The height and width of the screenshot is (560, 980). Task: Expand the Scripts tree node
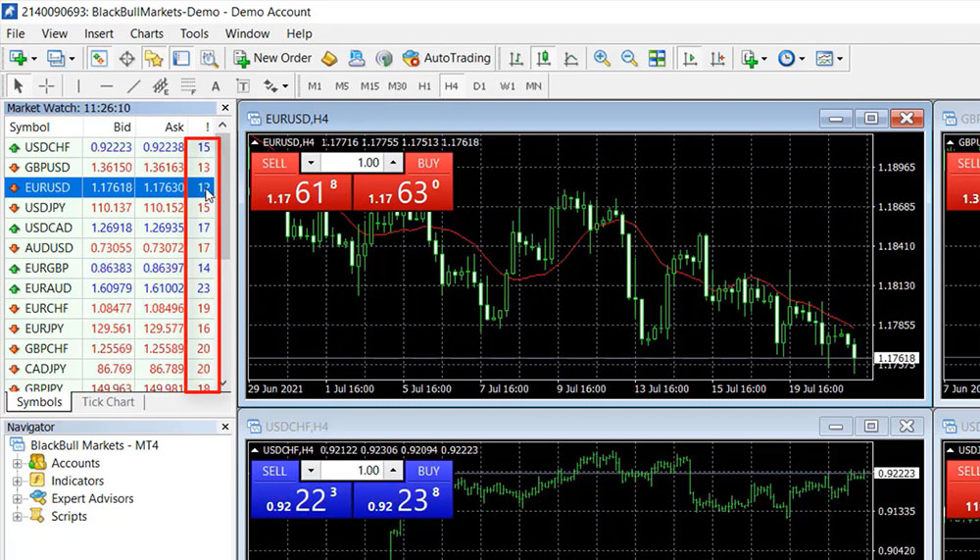[x=18, y=516]
